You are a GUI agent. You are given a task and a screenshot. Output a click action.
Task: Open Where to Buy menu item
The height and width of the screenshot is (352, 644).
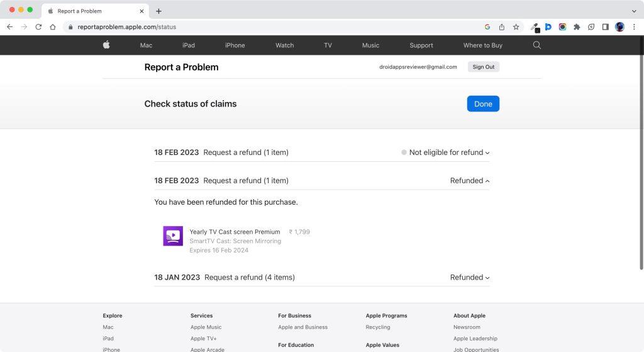pyautogui.click(x=483, y=45)
